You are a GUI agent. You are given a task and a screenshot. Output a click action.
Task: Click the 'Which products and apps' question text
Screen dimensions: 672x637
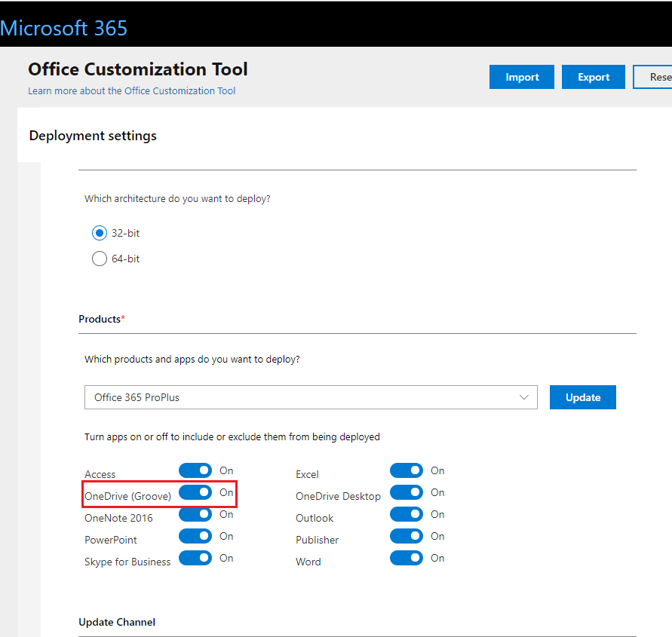point(192,359)
